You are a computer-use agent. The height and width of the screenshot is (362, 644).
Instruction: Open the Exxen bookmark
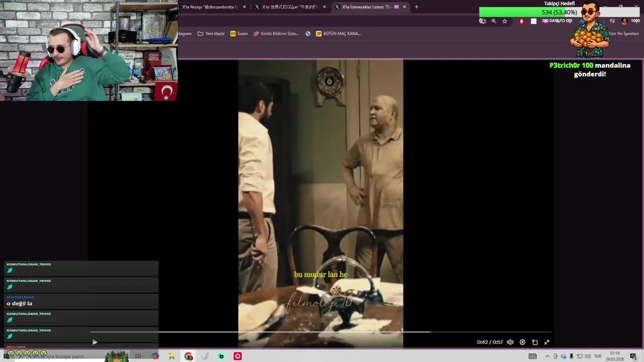[x=239, y=34]
